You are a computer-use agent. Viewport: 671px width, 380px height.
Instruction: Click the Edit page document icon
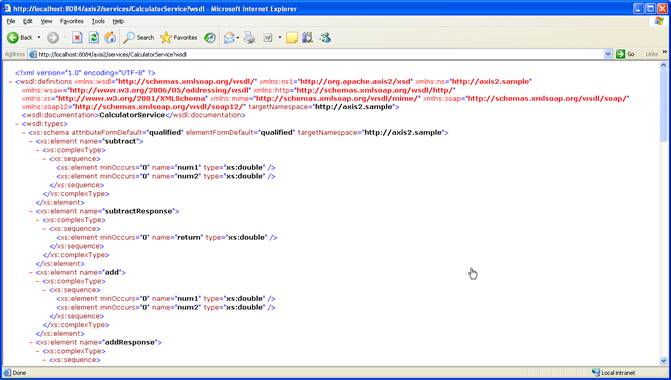(268, 38)
